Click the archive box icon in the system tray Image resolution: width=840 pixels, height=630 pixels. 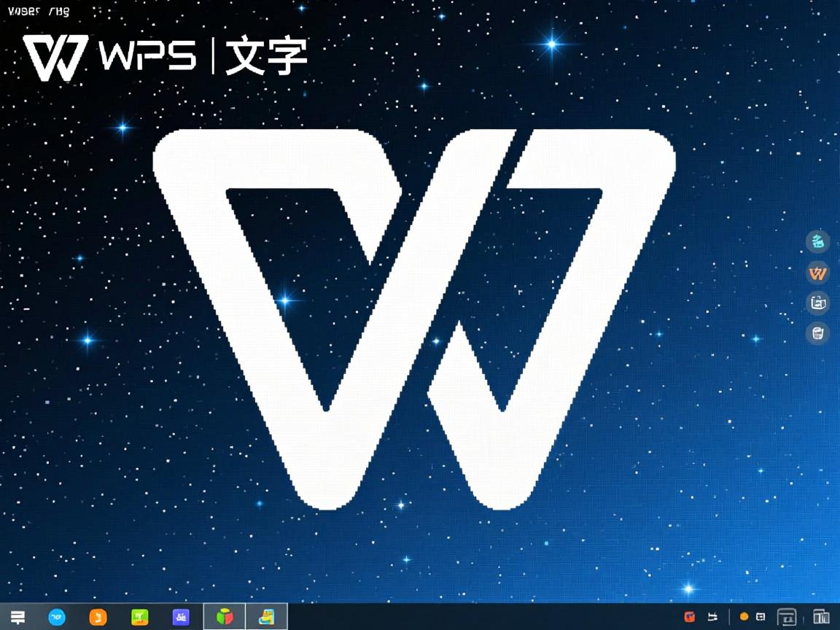tap(786, 618)
